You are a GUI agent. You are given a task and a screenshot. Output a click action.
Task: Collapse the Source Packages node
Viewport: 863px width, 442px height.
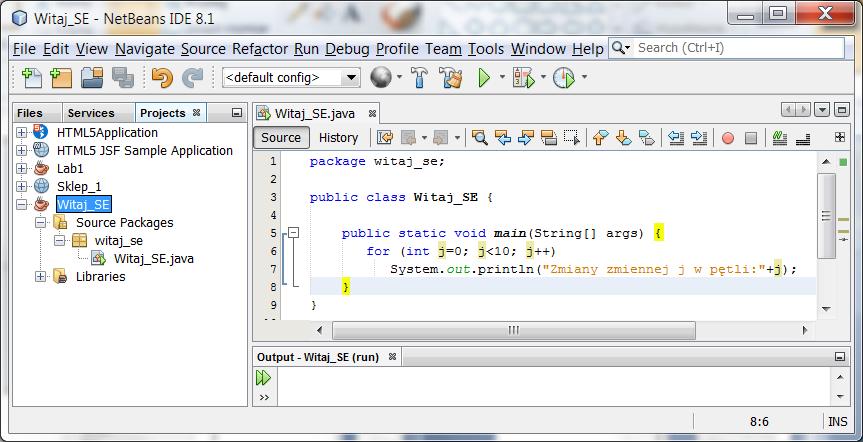[x=40, y=222]
